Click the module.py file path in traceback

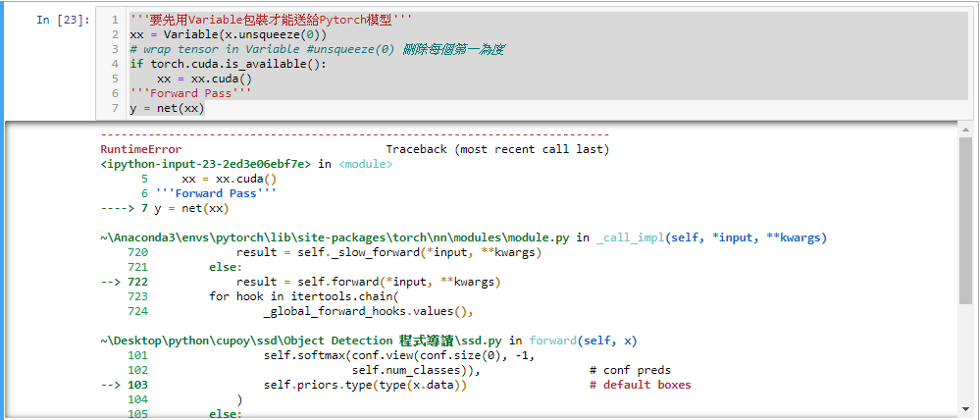[335, 238]
